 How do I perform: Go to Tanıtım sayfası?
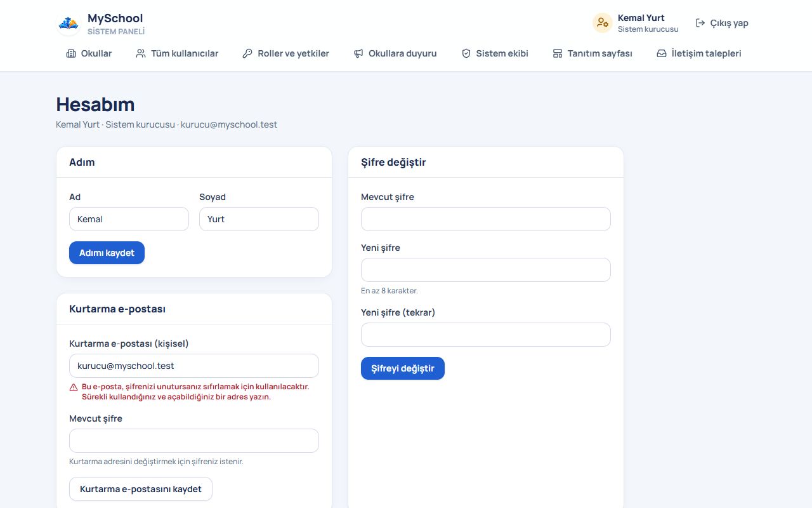(x=593, y=53)
